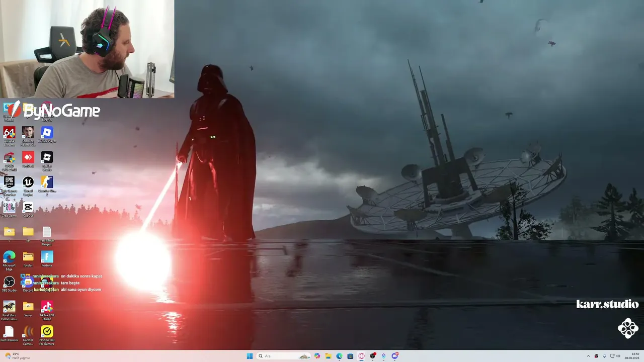Click the taskbar Ara search box

pos(284,356)
